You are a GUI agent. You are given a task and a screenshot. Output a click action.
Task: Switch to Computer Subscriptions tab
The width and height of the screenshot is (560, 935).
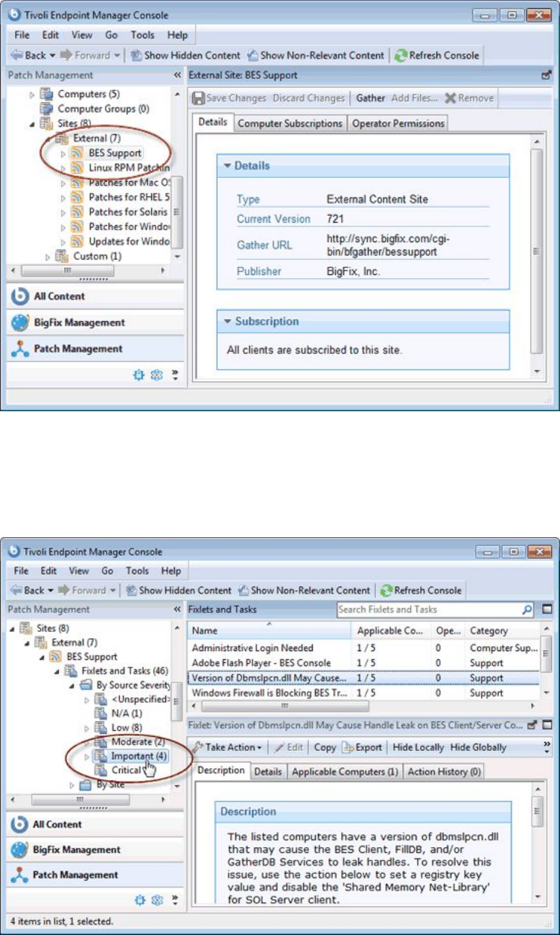[x=290, y=124]
